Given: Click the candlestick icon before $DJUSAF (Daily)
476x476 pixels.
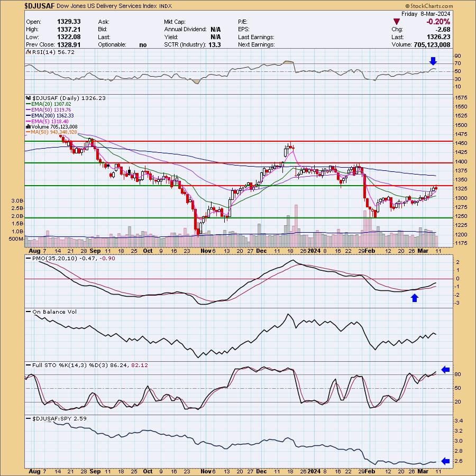Looking at the screenshot, I should click(29, 98).
